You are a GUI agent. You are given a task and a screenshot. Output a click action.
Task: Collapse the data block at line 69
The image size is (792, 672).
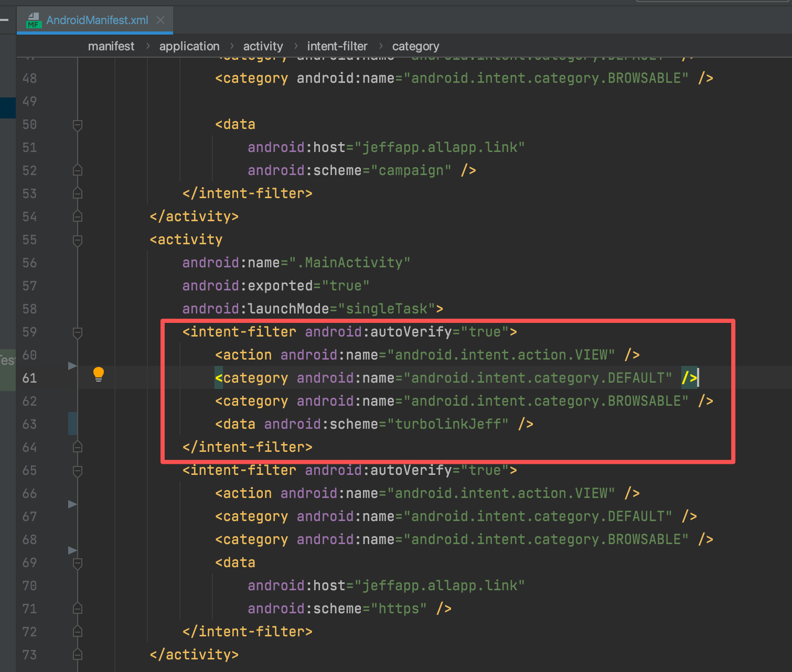click(78, 563)
